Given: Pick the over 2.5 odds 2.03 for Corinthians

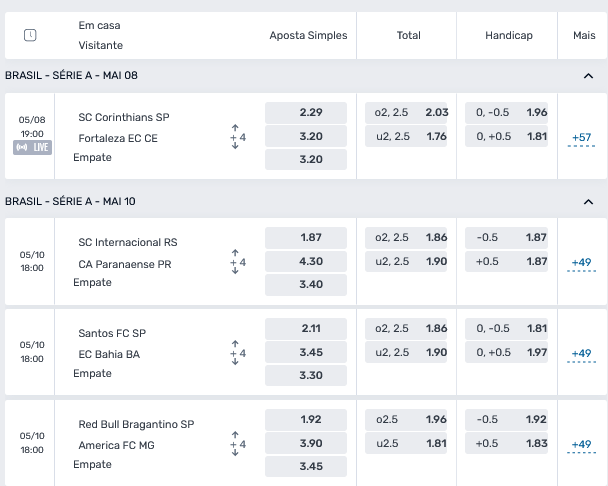Looking at the screenshot, I should pos(406,112).
